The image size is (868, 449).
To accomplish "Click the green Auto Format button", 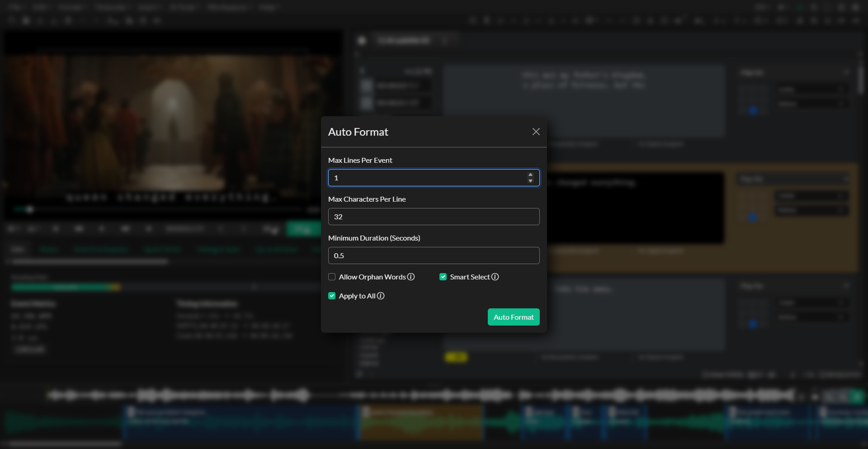I will [513, 317].
